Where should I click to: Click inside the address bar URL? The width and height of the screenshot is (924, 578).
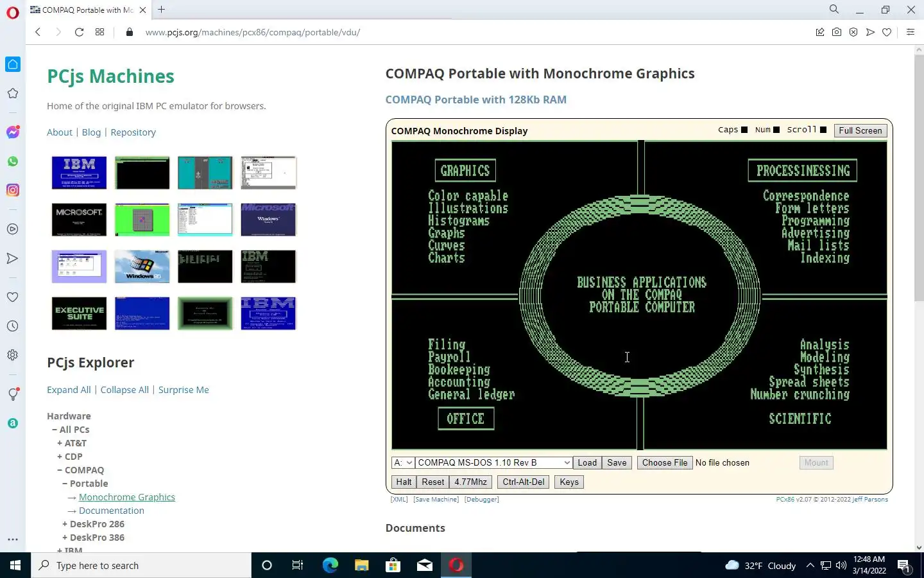point(253,32)
